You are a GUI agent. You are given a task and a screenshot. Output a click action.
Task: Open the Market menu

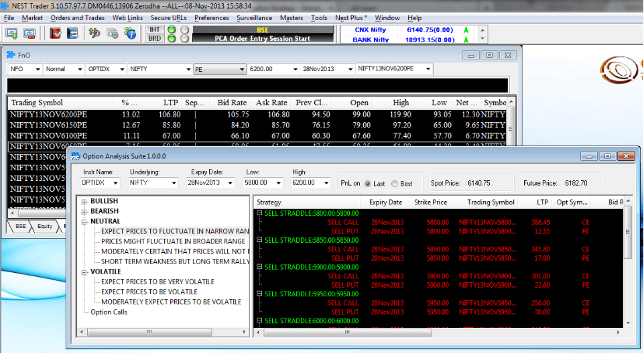point(32,17)
